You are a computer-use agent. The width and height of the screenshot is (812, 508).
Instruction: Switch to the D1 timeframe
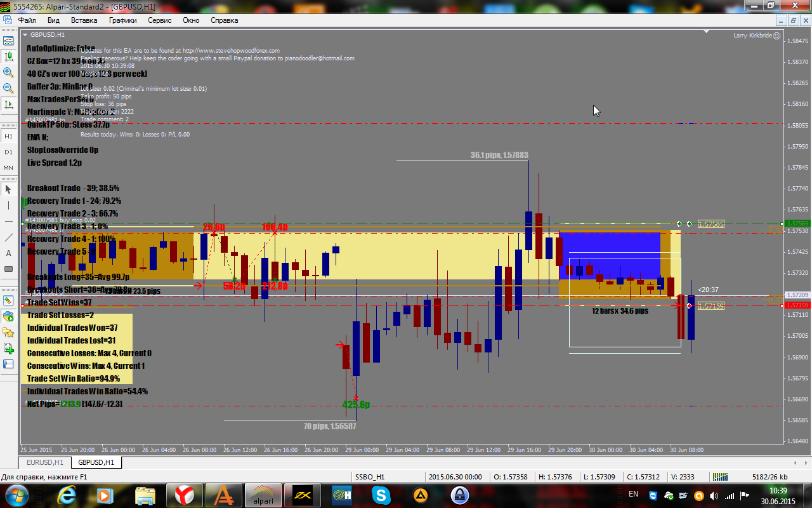8,152
